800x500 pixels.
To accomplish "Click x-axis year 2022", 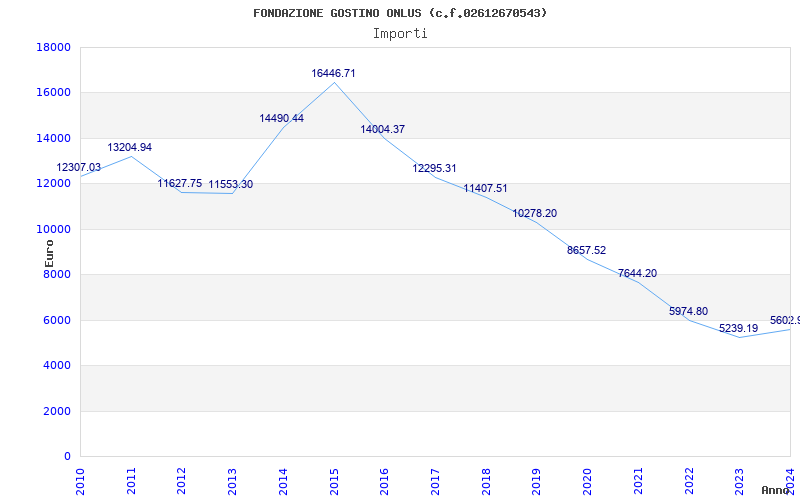I will (689, 481).
